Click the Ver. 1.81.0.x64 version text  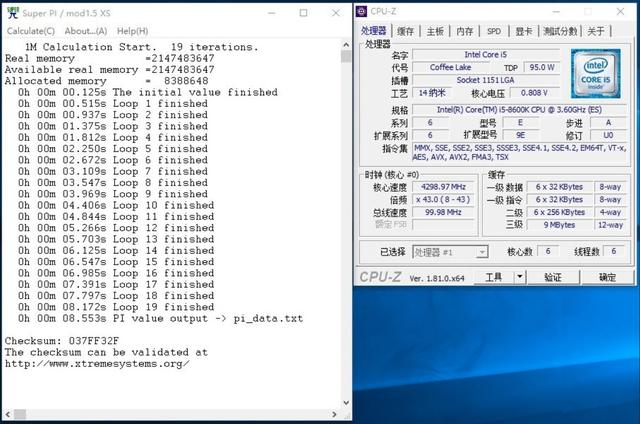point(437,278)
